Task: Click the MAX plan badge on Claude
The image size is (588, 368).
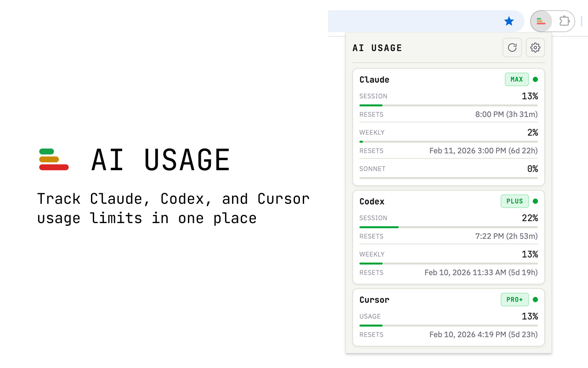Action: pos(517,80)
